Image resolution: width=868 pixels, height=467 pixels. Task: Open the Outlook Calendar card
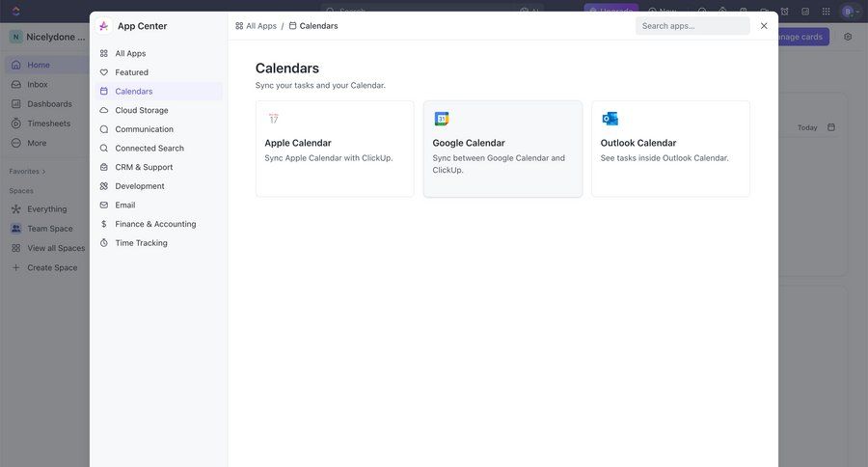670,150
